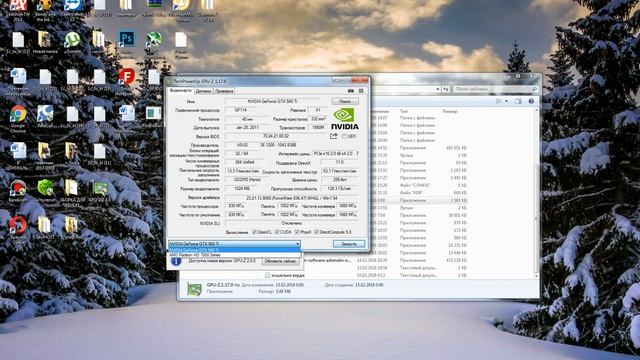This screenshot has width=640, height=360.
Task: Toggle the DirectCompute 5.0 checkbox
Action: tap(316, 232)
